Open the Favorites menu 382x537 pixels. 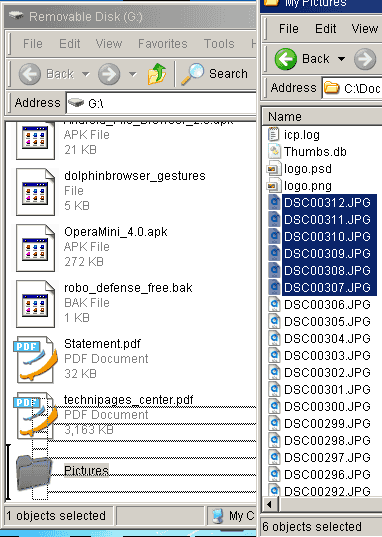click(163, 44)
